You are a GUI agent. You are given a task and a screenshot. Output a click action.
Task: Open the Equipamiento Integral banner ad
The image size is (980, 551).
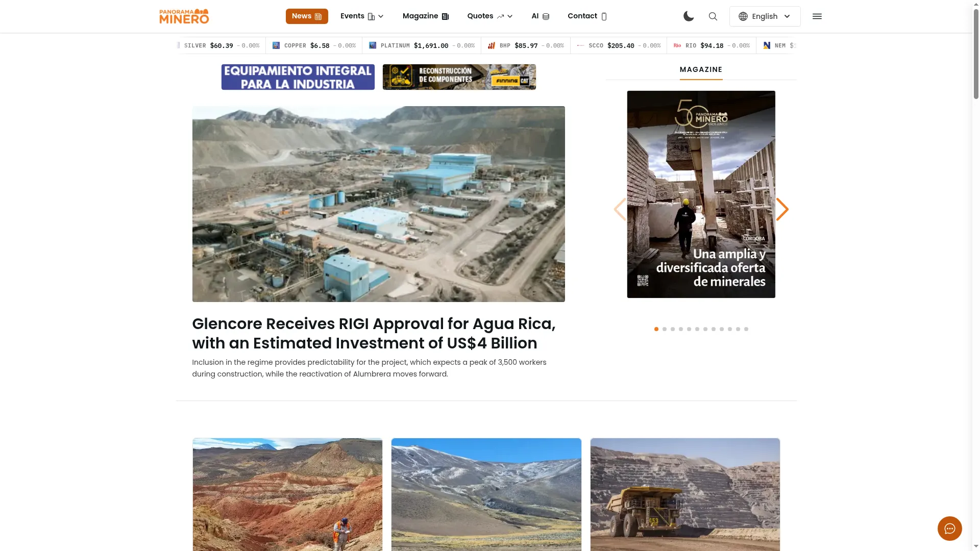click(x=298, y=77)
